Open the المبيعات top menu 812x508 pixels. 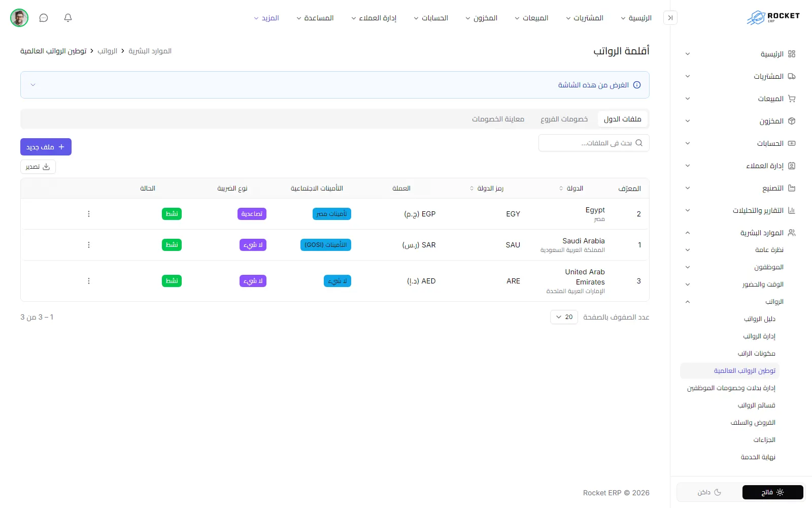pos(531,18)
